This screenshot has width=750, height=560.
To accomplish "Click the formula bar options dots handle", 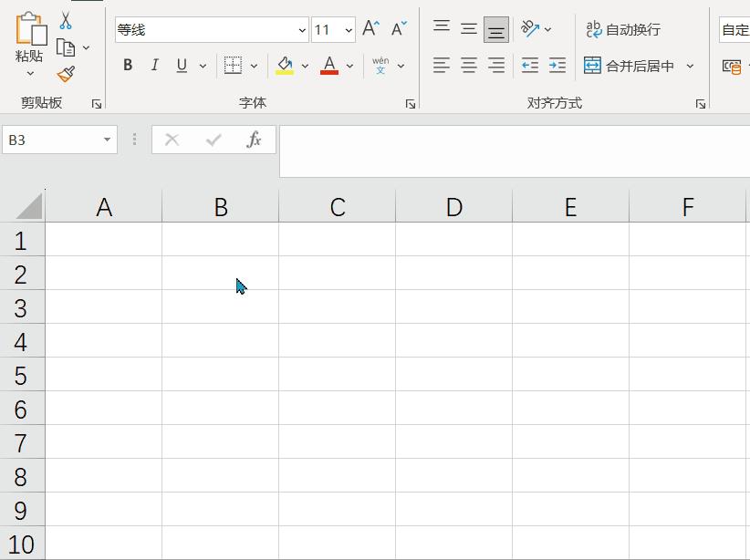I will click(x=134, y=140).
